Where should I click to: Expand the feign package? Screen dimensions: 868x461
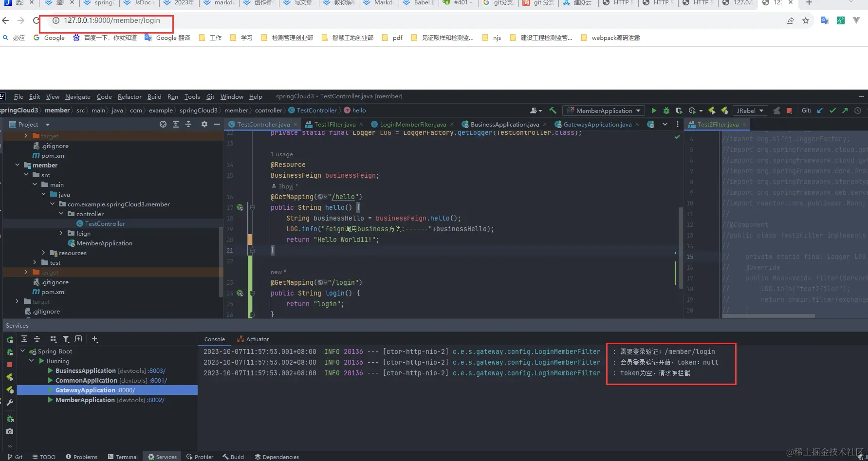pos(61,233)
